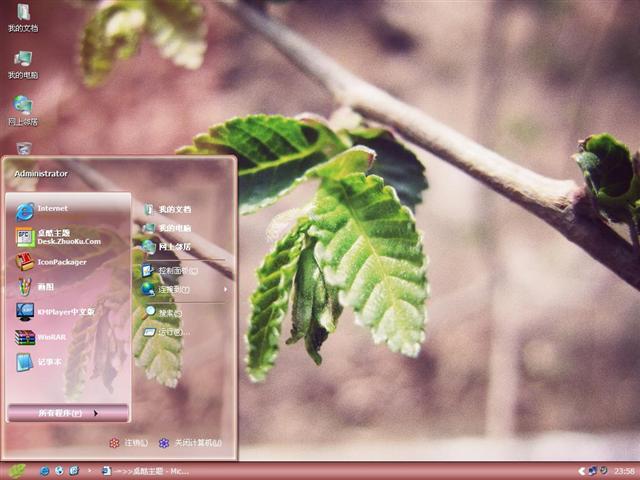The width and height of the screenshot is (640, 480).
Task: Launch Internet Explorer from quick launch
Action: pyautogui.click(x=44, y=471)
